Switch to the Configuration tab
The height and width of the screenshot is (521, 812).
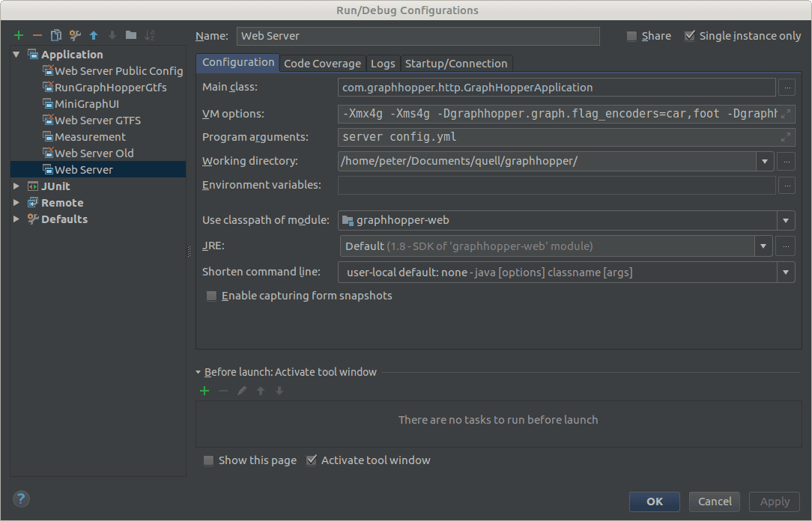tap(238, 63)
